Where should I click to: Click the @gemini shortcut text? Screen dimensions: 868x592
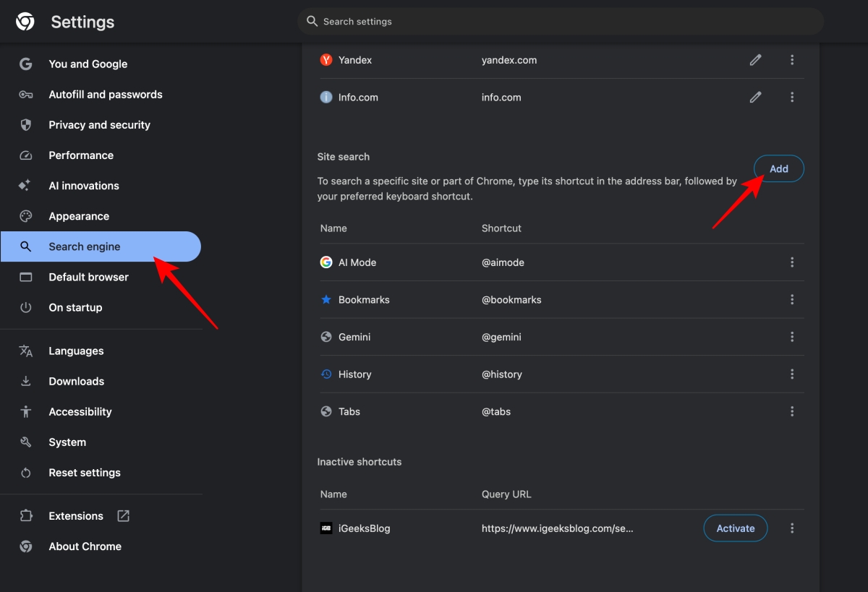tap(501, 337)
